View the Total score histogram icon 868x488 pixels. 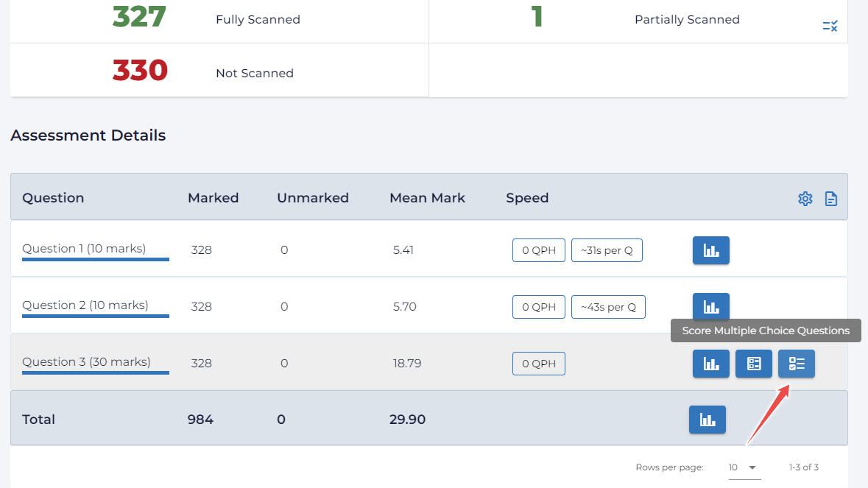pyautogui.click(x=707, y=419)
